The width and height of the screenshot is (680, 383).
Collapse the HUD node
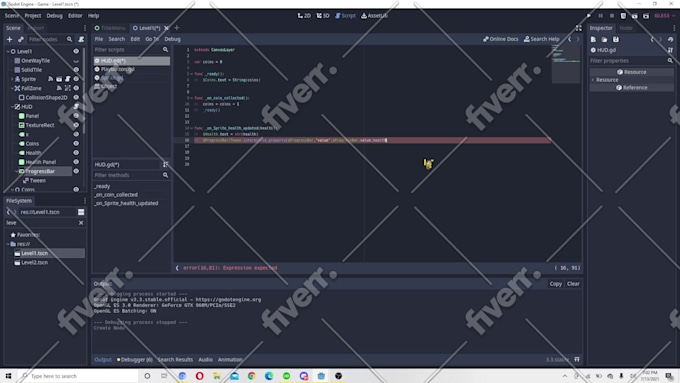tap(12, 106)
